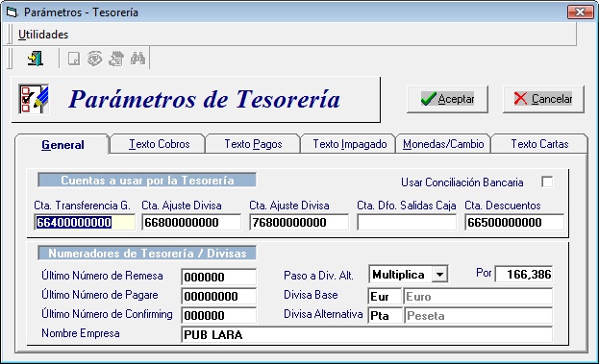Click the Cta. Transferencia G. label

point(82,206)
